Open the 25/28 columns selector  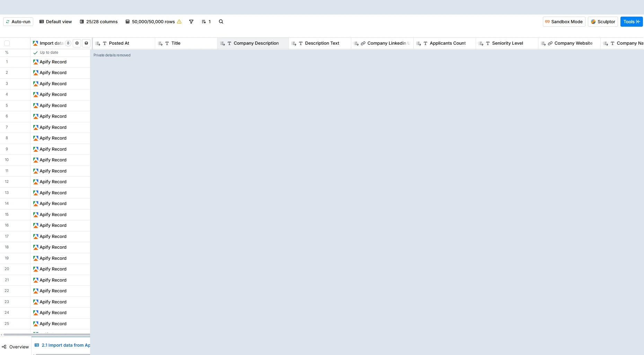pyautogui.click(x=99, y=22)
